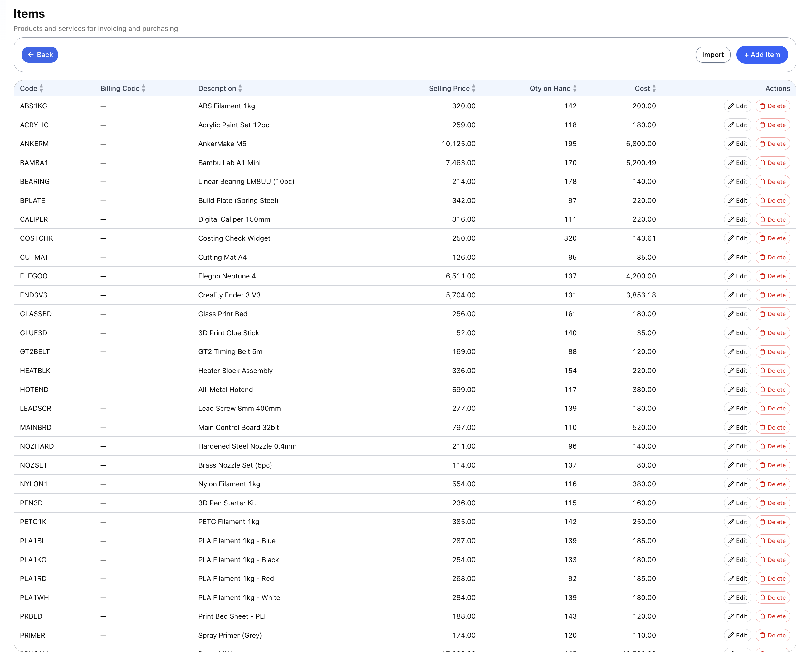The height and width of the screenshot is (668, 812).
Task: Delete the PETG1K item
Action: pos(772,522)
